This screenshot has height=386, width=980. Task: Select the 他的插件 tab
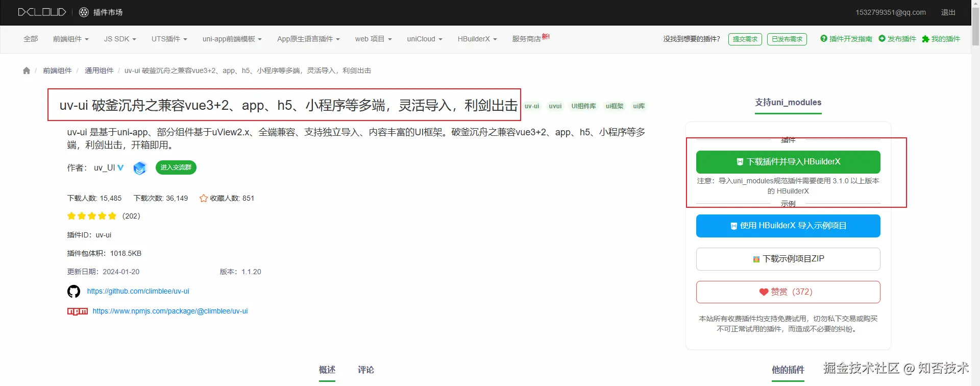click(x=788, y=370)
